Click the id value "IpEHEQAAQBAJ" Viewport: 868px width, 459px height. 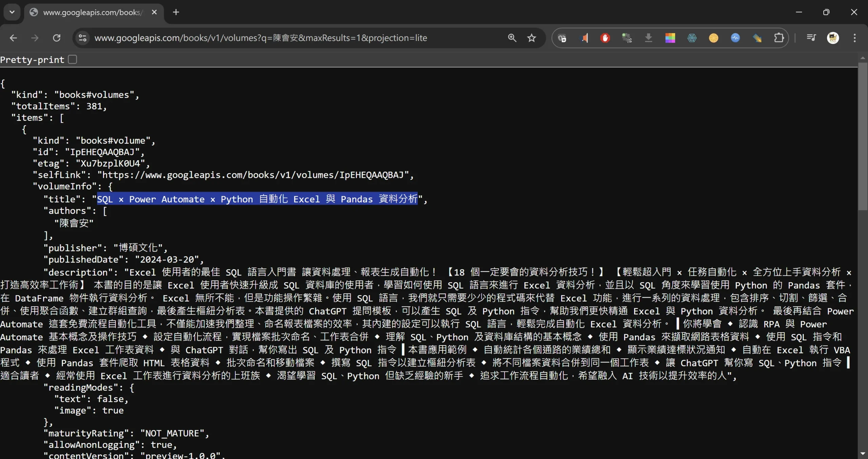pos(102,152)
